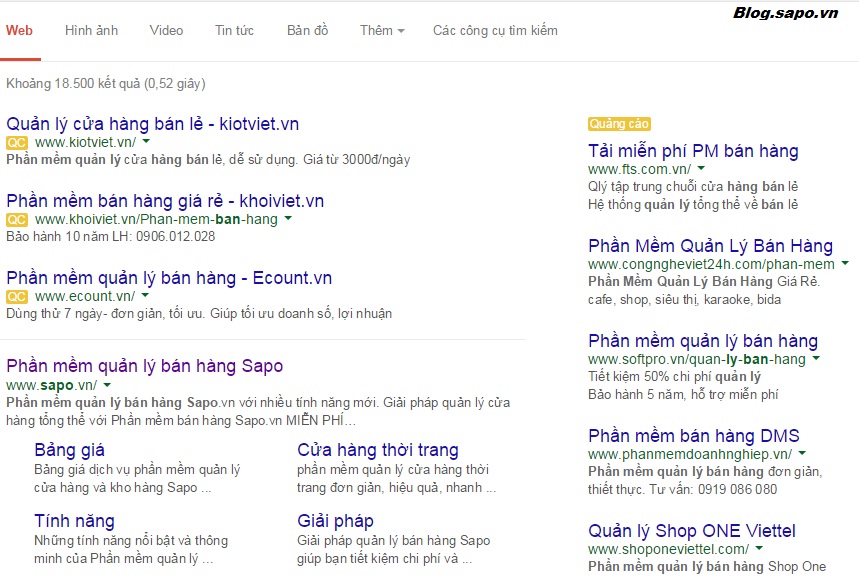
Task: Open Phần mềm quản lý bán hàng Ecount.vn
Action: [169, 278]
